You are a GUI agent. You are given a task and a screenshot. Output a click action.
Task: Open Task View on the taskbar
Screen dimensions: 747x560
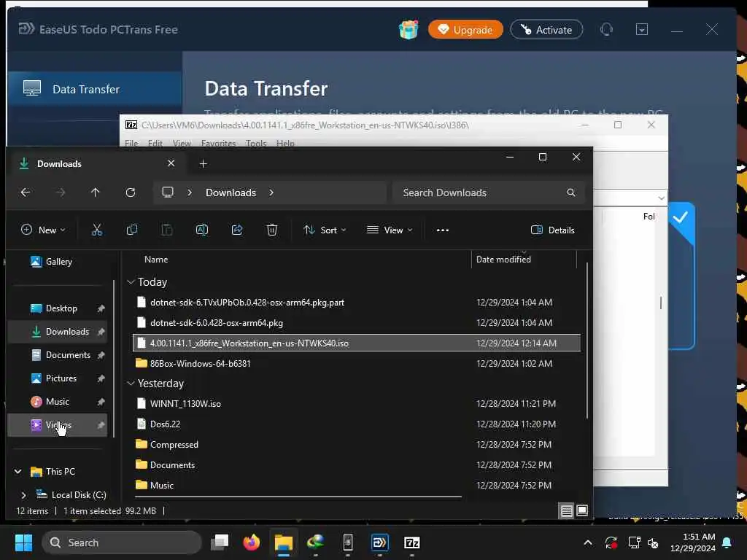coord(220,542)
